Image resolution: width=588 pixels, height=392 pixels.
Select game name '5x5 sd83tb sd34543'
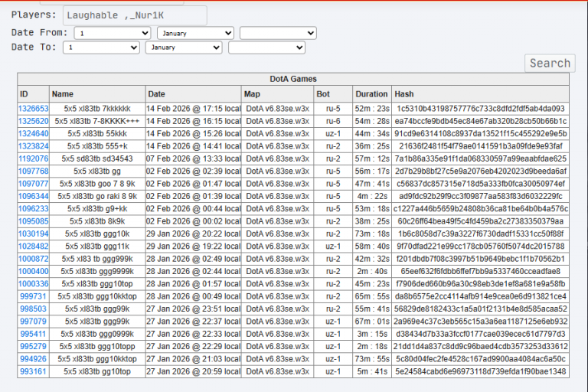coord(97,158)
